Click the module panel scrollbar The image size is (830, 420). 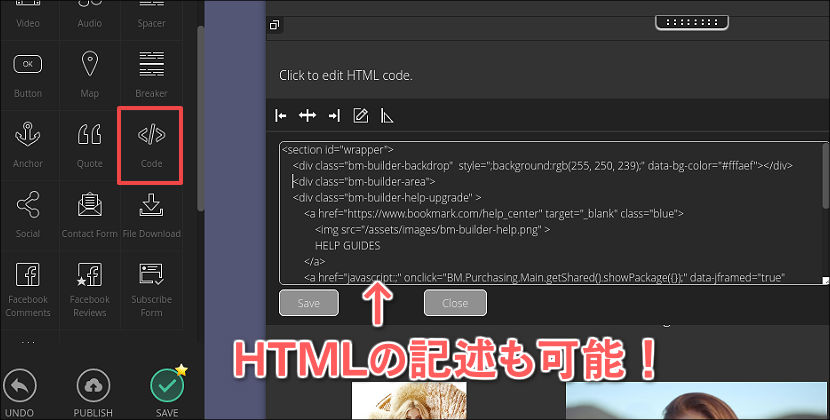[x=200, y=119]
